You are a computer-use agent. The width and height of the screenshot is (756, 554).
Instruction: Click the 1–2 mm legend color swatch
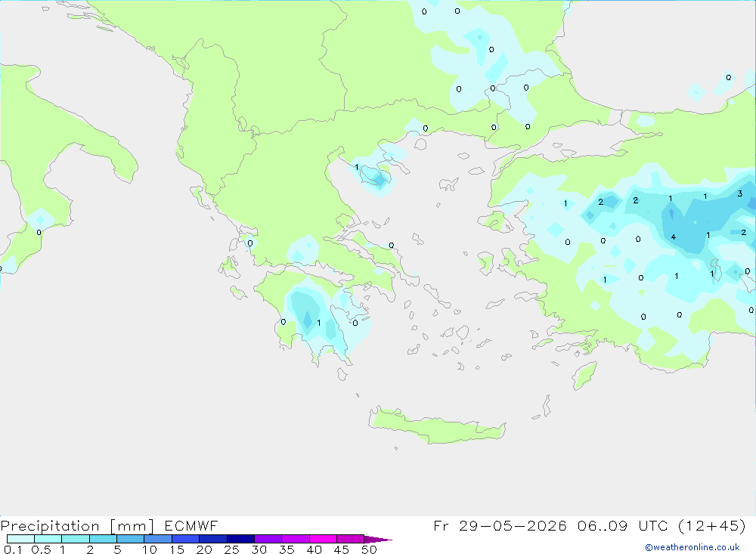pos(76,539)
